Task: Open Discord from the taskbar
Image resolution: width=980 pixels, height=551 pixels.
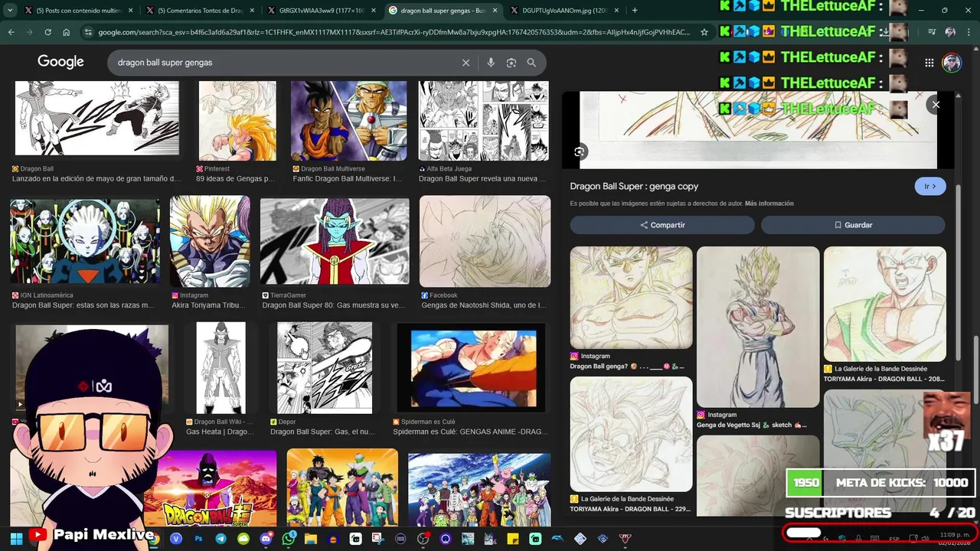Action: pyautogui.click(x=266, y=539)
